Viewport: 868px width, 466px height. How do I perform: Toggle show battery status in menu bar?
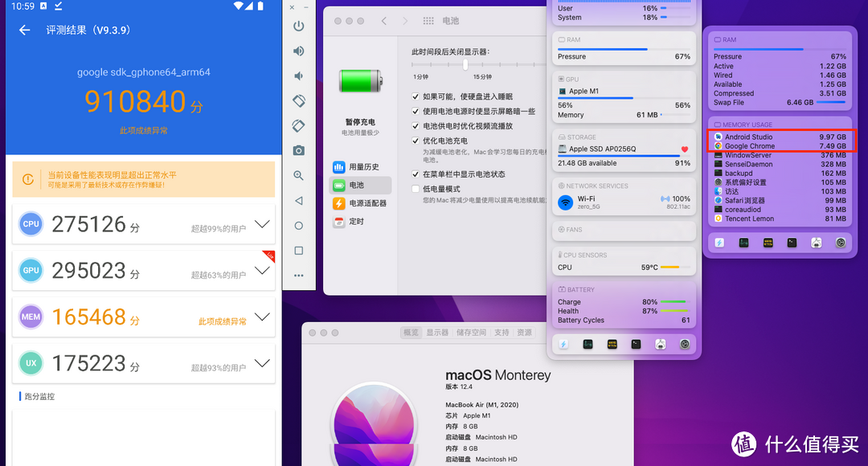(x=416, y=174)
